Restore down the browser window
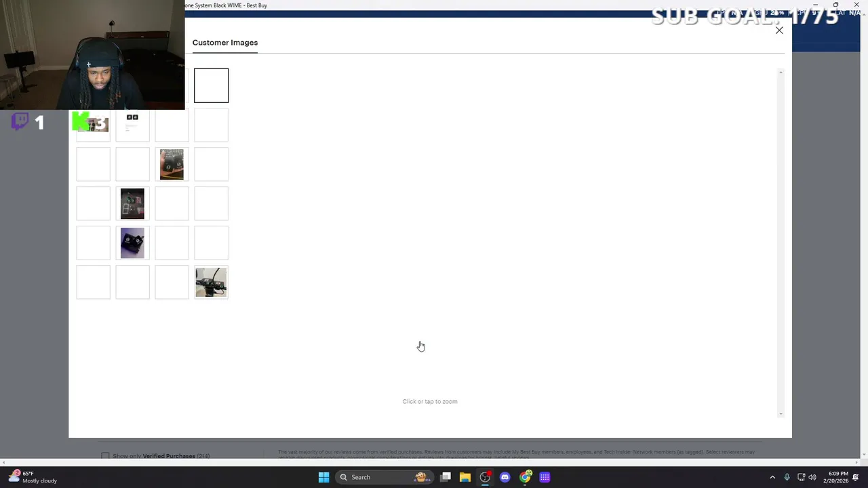 835,5
